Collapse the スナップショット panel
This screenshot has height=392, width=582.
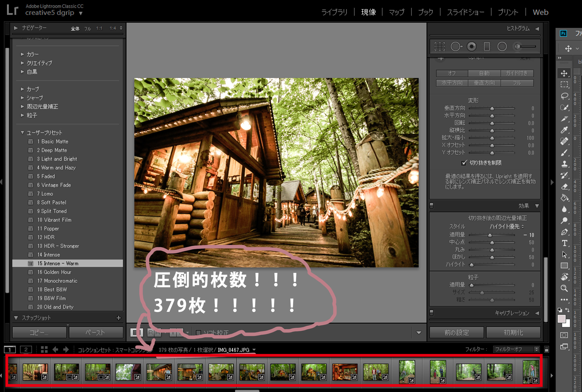(x=16, y=318)
